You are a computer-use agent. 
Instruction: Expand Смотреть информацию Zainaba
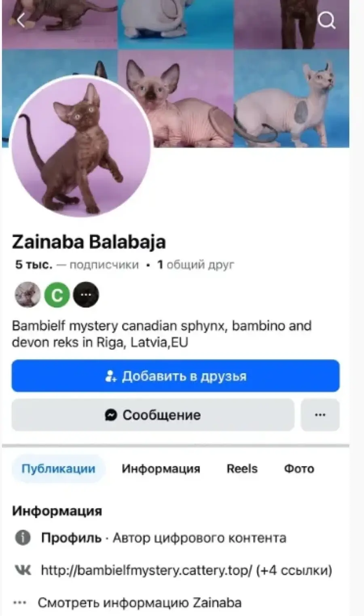tap(140, 603)
